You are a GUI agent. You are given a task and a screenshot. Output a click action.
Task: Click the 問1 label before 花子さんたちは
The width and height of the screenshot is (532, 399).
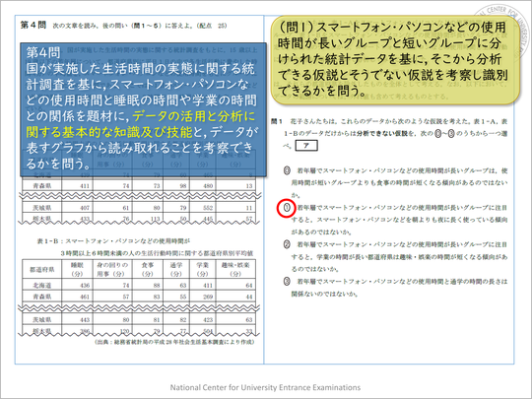(276, 121)
